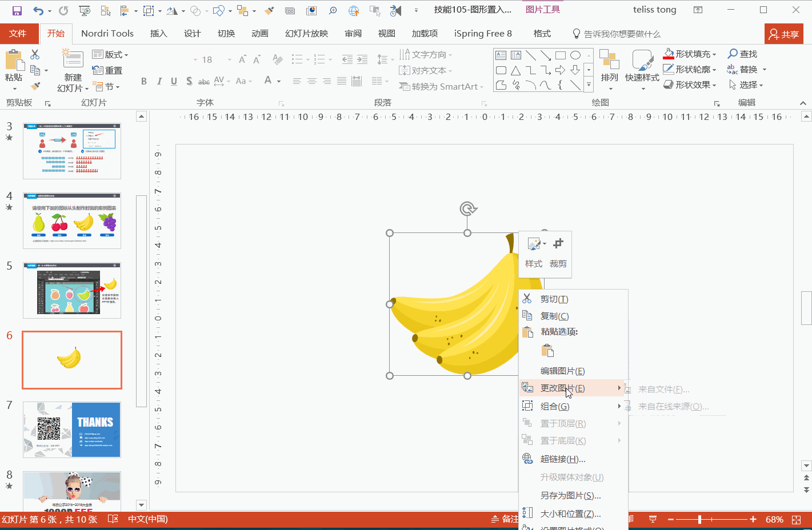Choose 另存为图片 (Save as Picture) in the context menu
This screenshot has height=530, width=812.
573,495
